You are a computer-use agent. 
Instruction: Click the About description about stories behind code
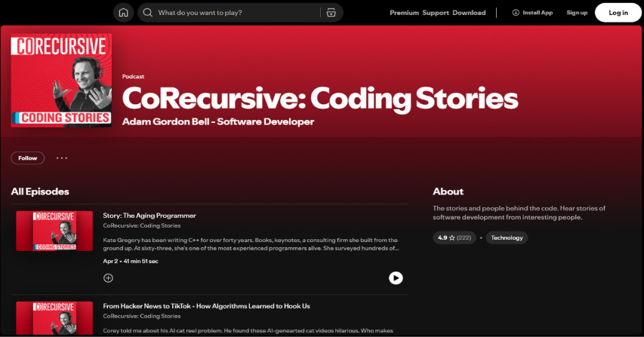[x=519, y=213]
